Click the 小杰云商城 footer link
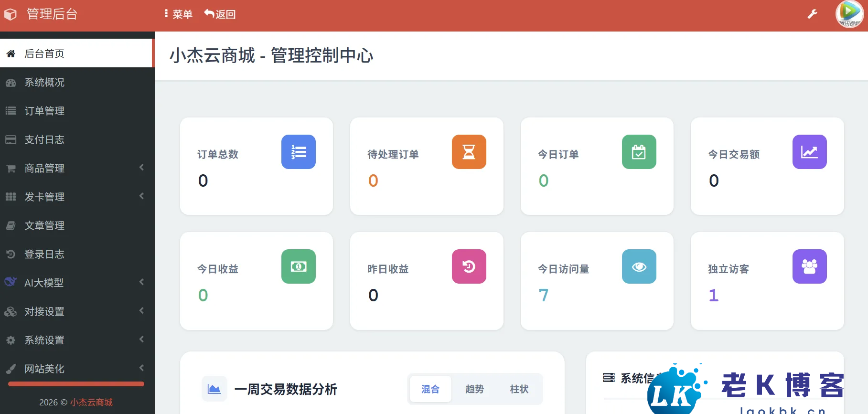Screen dimensions: 868x414 pos(91,402)
